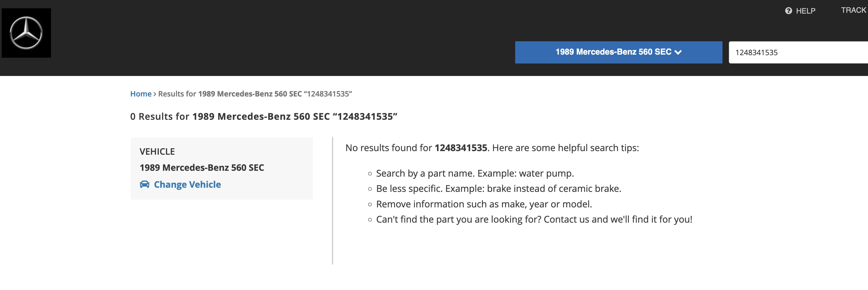Click the breadcrumb results text for 560 SEC
Viewport: 868px width, 290px height.
click(255, 94)
